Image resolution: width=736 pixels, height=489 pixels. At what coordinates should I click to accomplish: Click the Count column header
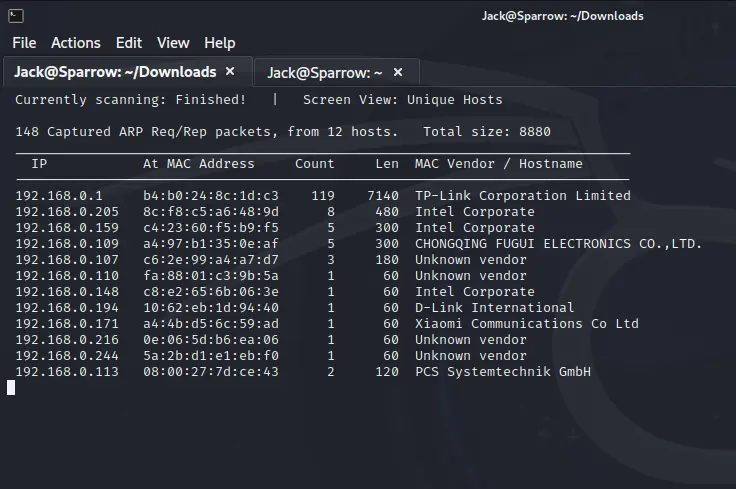pyautogui.click(x=314, y=164)
